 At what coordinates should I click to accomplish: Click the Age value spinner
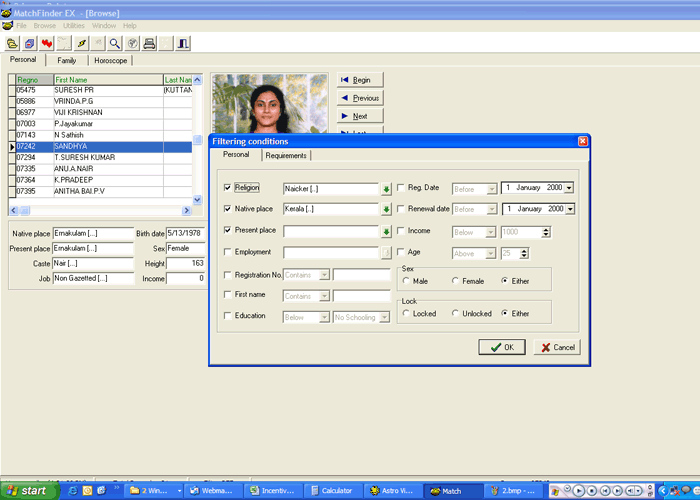coord(525,254)
